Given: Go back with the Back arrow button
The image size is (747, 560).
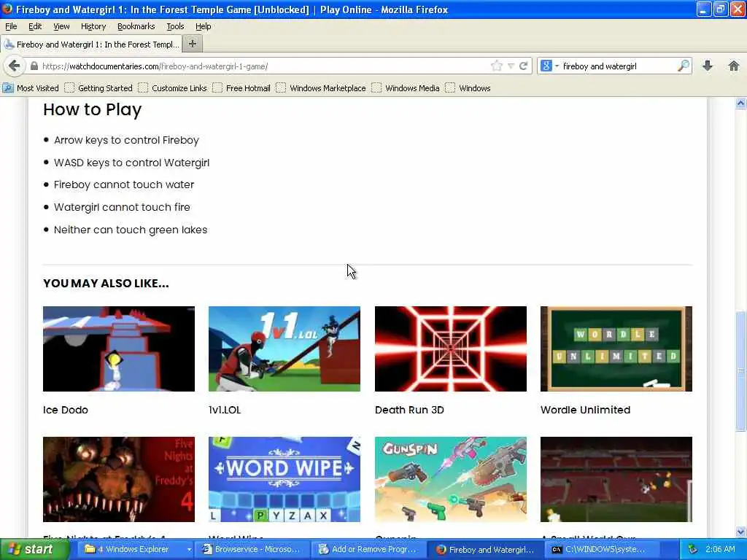Looking at the screenshot, I should point(15,66).
